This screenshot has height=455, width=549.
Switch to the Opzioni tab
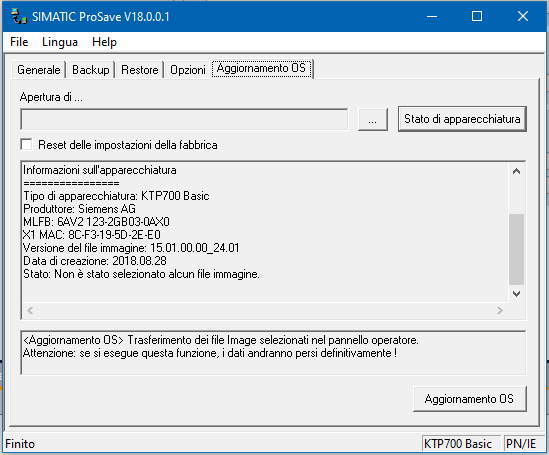[188, 70]
